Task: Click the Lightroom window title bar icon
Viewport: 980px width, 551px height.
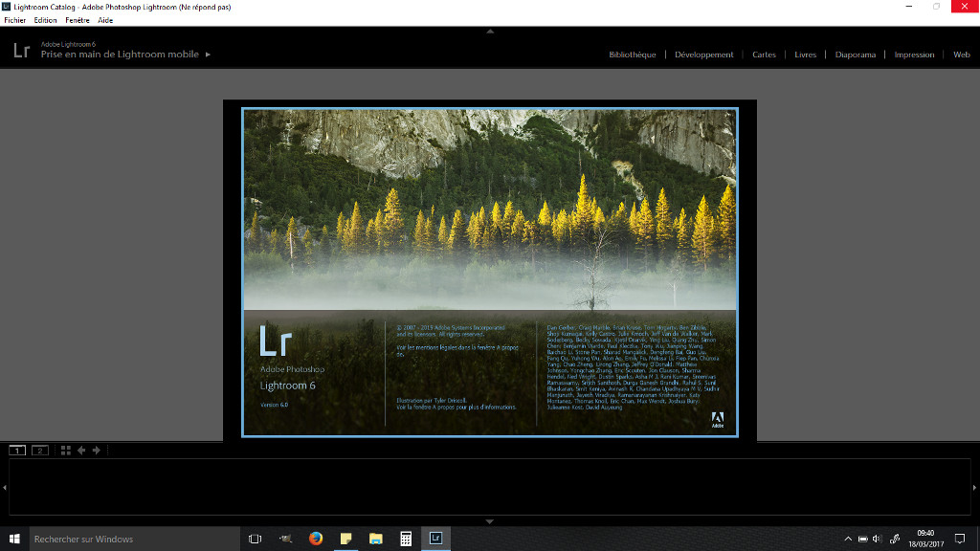Action: click(7, 7)
